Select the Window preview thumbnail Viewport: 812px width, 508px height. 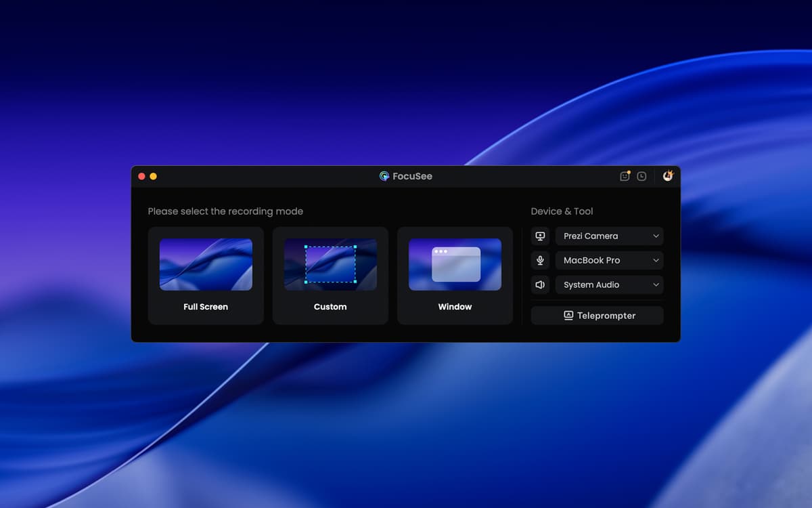(455, 264)
